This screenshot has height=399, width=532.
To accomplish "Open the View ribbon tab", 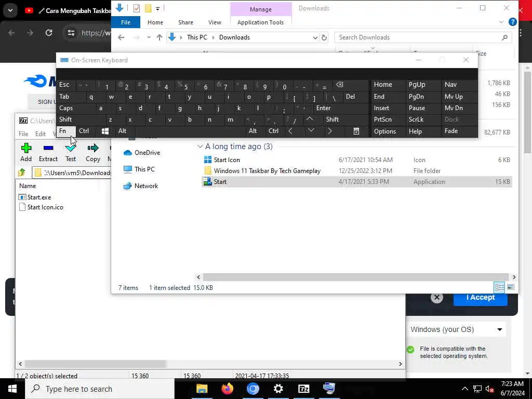I will click(x=215, y=22).
